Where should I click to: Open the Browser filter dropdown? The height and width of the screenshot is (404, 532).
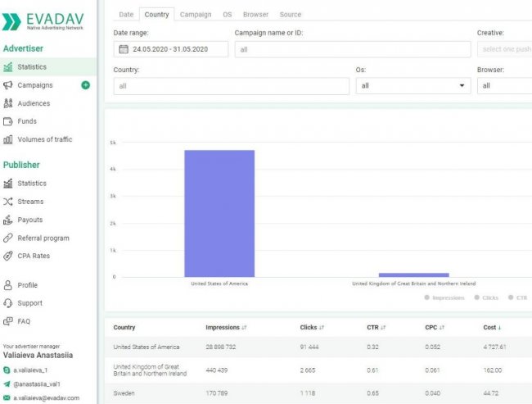pyautogui.click(x=503, y=85)
